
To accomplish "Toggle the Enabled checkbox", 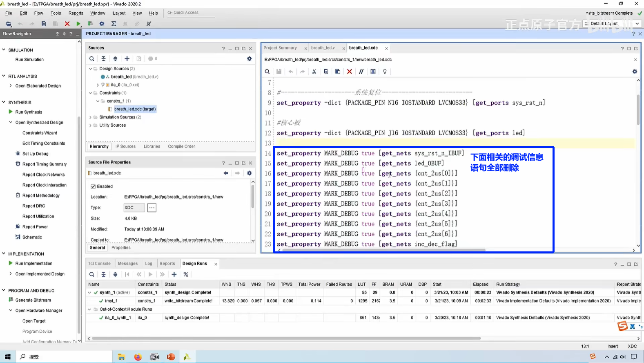I will click(x=93, y=186).
